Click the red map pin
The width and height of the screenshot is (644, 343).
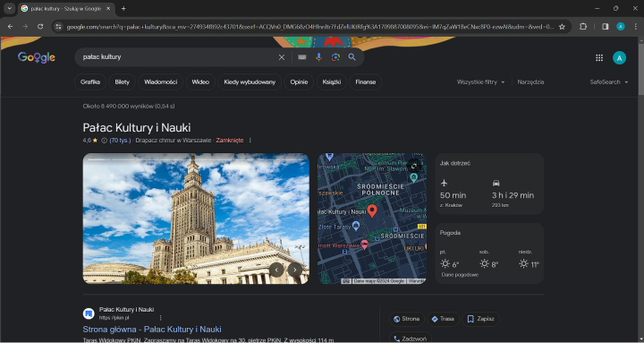tap(372, 210)
